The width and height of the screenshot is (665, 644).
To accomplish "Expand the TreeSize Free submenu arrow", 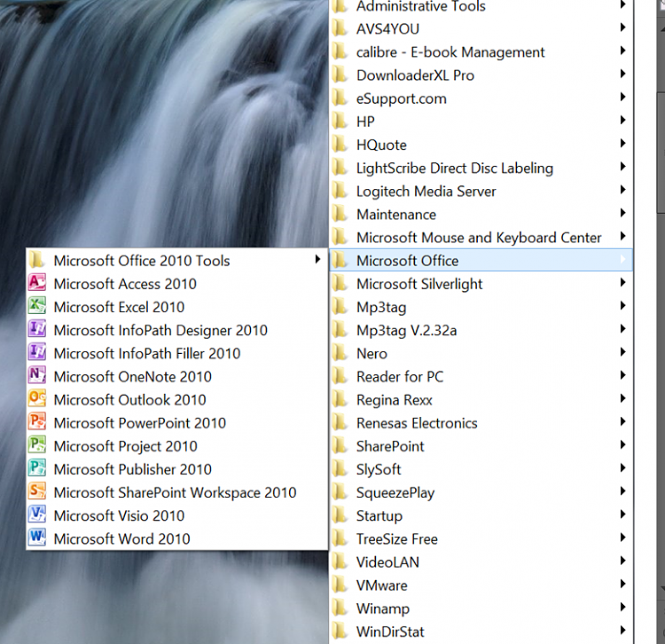I will (x=622, y=538).
